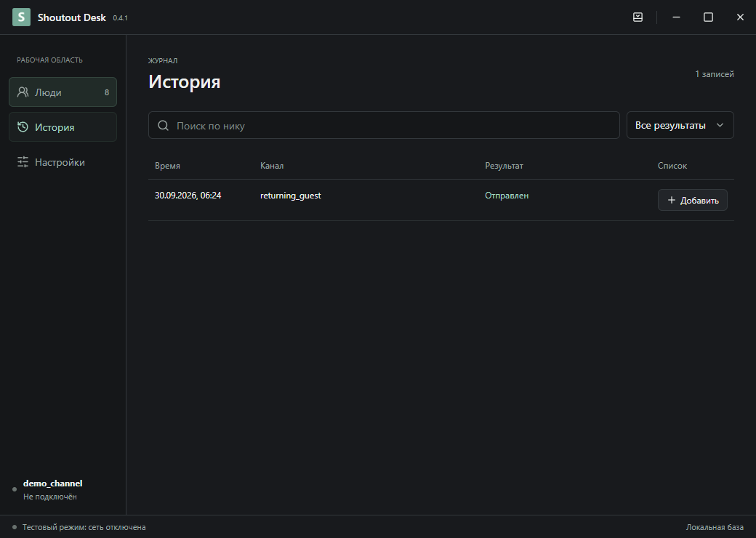Click the 1 записей record counter
Screen dimensions: 756x538
[x=715, y=74]
